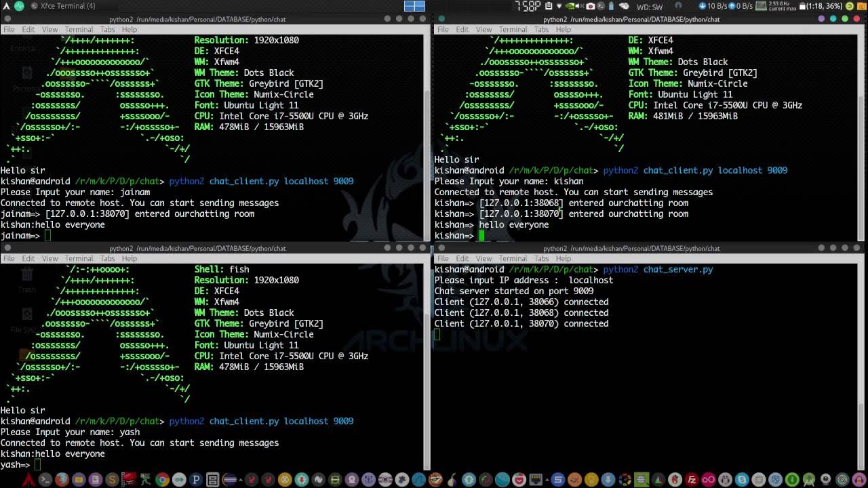This screenshot has width=868, height=488.
Task: Open the red film clip dock icon
Action: tap(128, 480)
